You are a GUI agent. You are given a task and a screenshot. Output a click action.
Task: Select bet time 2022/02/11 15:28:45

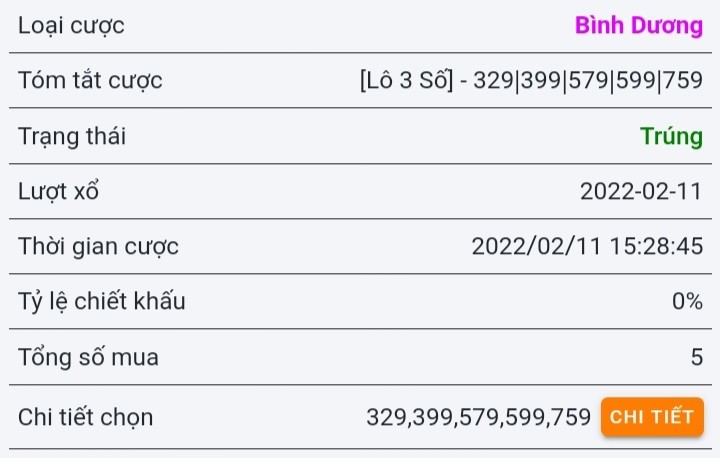point(587,246)
